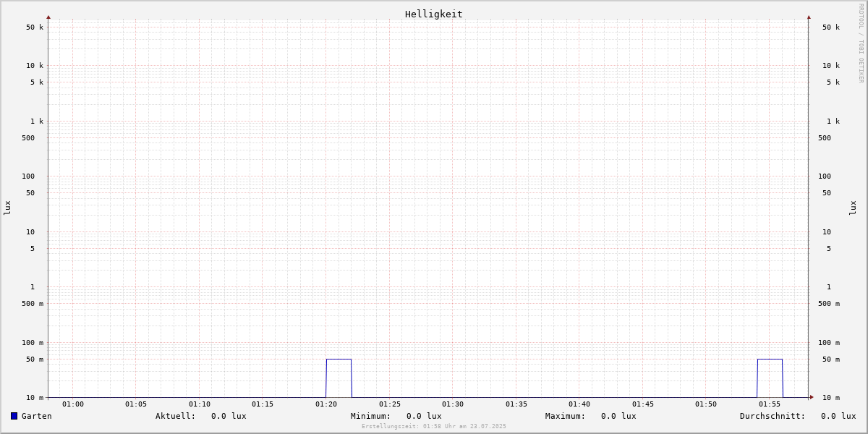Click the blue brightness pulse near 01:20
The height and width of the screenshot is (434, 868).
coord(339,378)
